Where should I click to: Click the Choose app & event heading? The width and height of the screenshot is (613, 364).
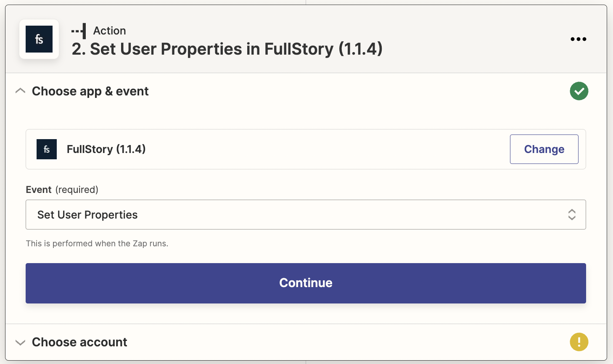point(90,91)
